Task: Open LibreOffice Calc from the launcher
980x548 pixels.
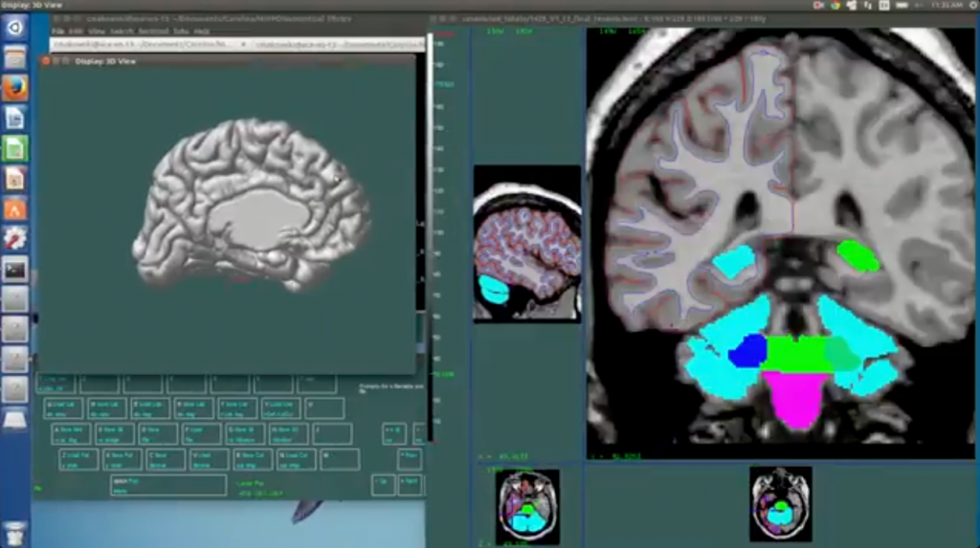Action: coord(15,148)
